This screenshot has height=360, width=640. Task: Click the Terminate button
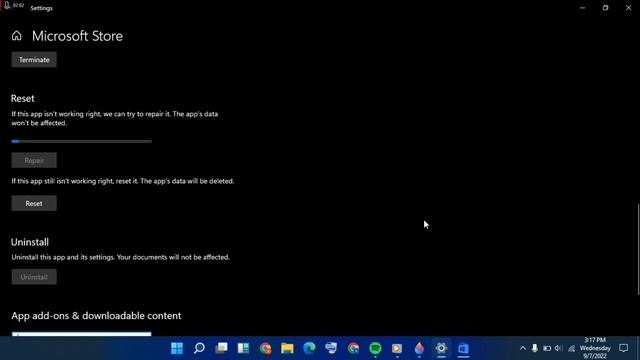(x=34, y=60)
